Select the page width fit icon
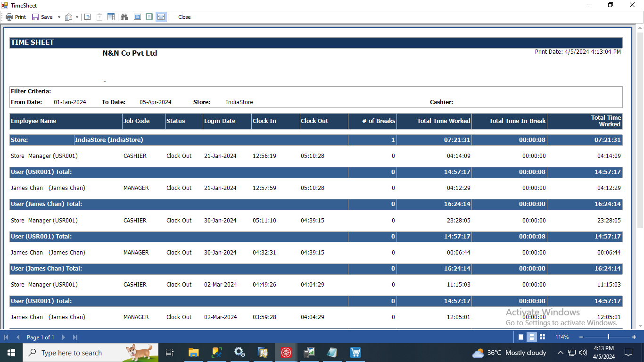The height and width of the screenshot is (362, 644). pos(161,17)
